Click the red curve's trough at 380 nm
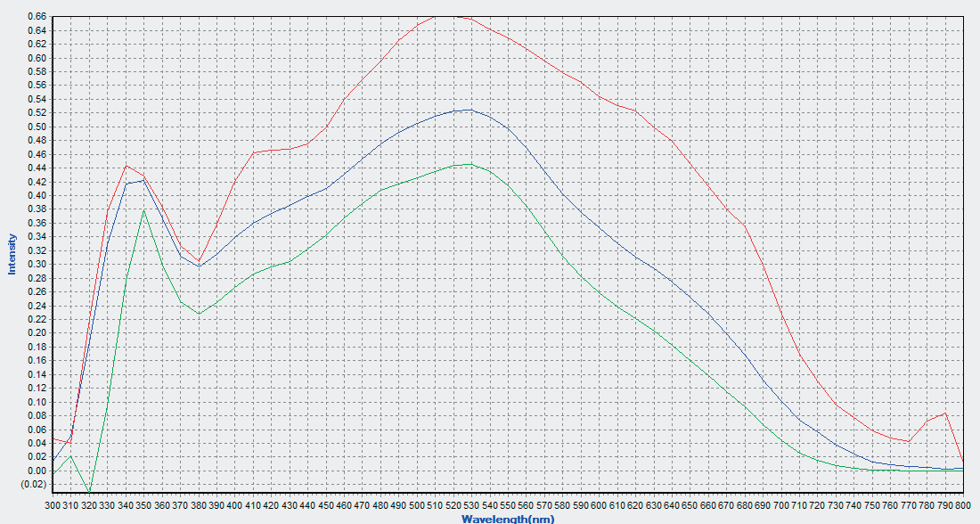980x524 pixels. 199,261
